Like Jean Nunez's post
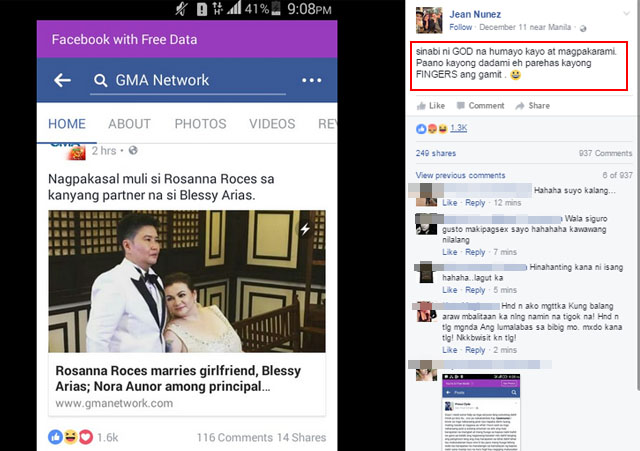 point(431,106)
